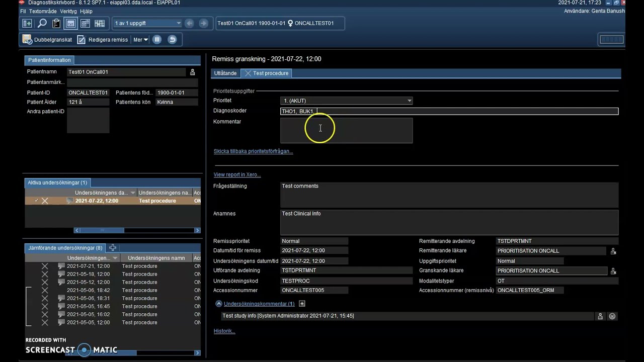Click the Redigera remiss button
Image resolution: width=644 pixels, height=362 pixels.
103,40
